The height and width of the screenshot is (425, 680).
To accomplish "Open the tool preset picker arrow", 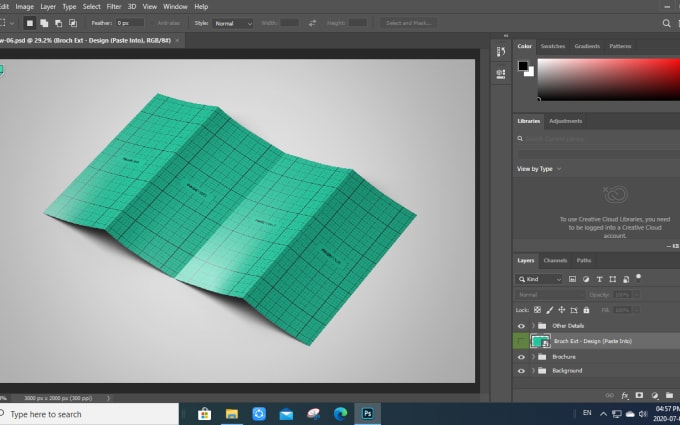I will (12, 23).
